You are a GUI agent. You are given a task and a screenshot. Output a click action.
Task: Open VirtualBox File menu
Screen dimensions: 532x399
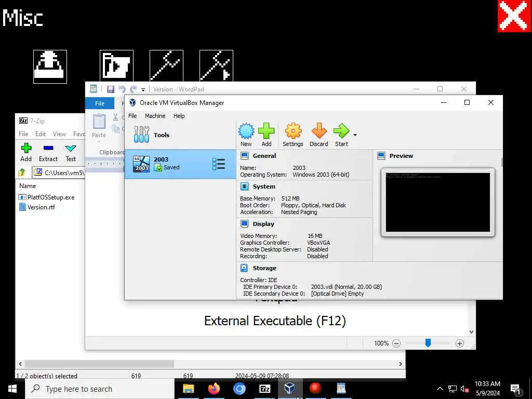[x=132, y=116]
